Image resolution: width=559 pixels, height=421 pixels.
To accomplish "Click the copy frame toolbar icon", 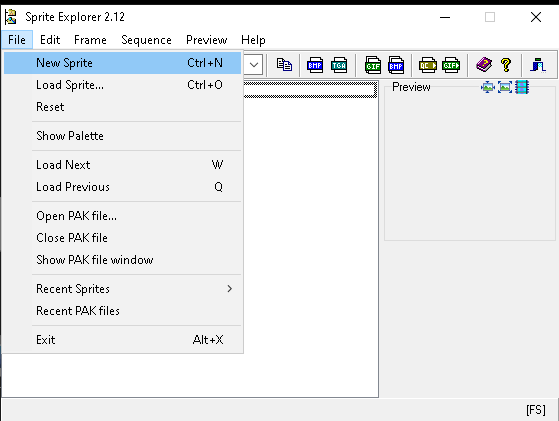I will click(284, 65).
